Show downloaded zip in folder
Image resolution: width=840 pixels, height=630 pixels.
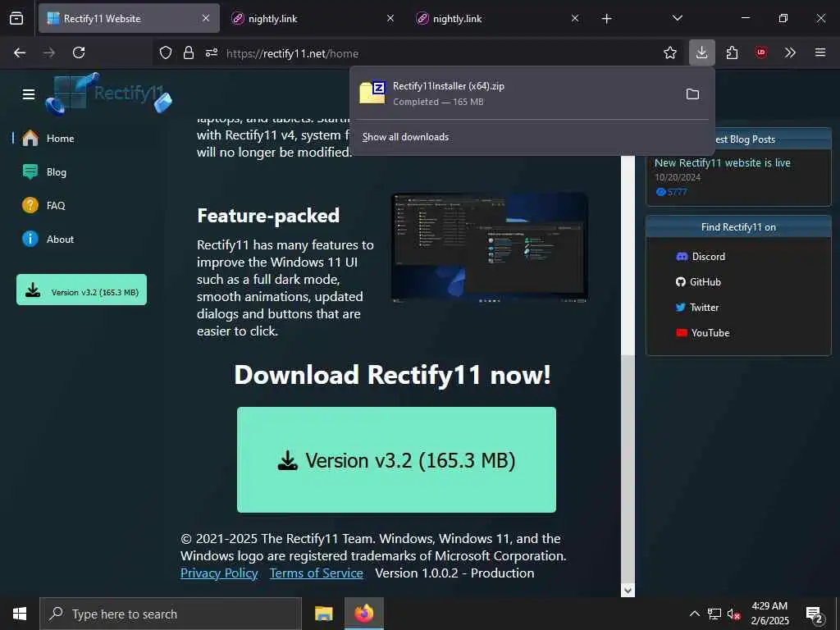click(692, 94)
